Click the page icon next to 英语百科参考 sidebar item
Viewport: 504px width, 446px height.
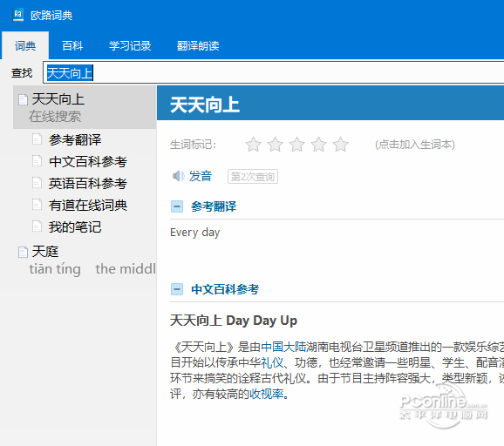pyautogui.click(x=37, y=183)
